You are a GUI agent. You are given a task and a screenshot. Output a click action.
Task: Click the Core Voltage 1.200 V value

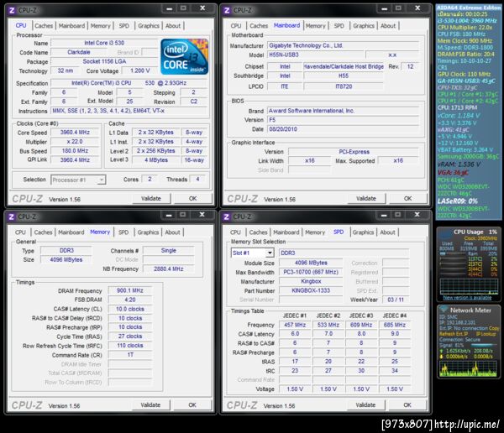coord(140,70)
